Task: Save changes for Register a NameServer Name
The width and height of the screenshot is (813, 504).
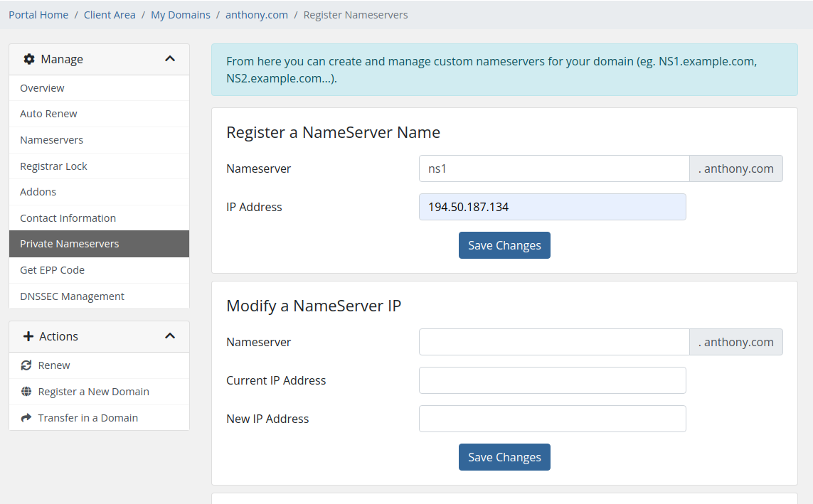Action: [x=504, y=245]
